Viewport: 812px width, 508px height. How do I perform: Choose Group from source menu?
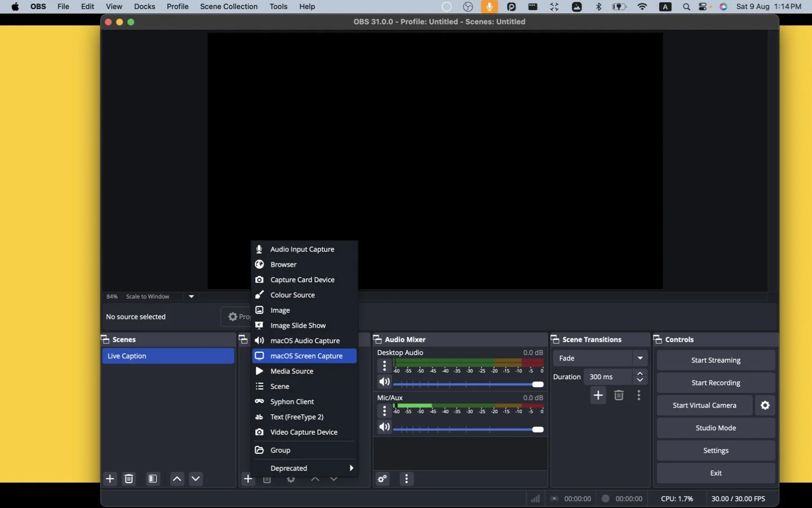click(x=304, y=450)
